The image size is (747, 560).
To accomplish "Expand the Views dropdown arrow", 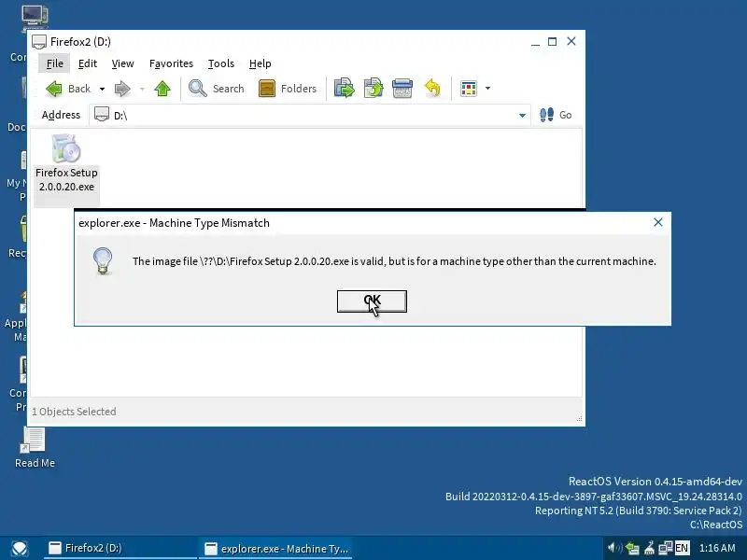I will point(487,89).
